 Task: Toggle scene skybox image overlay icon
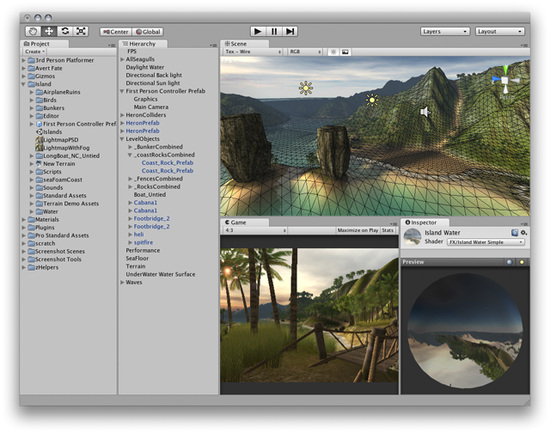click(345, 52)
